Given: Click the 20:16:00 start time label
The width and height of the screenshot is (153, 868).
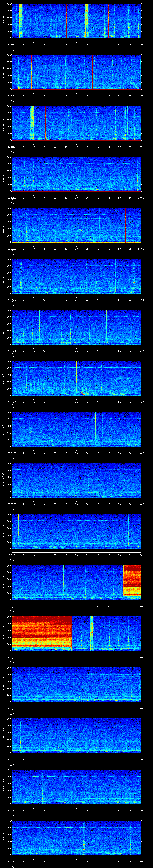Looking at the screenshot, I should (12, 44).
